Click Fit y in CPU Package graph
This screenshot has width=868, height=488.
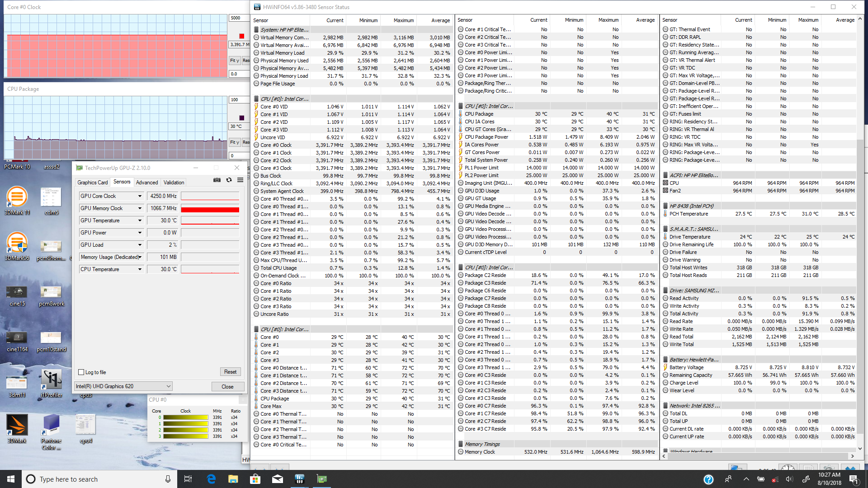pyautogui.click(x=234, y=142)
